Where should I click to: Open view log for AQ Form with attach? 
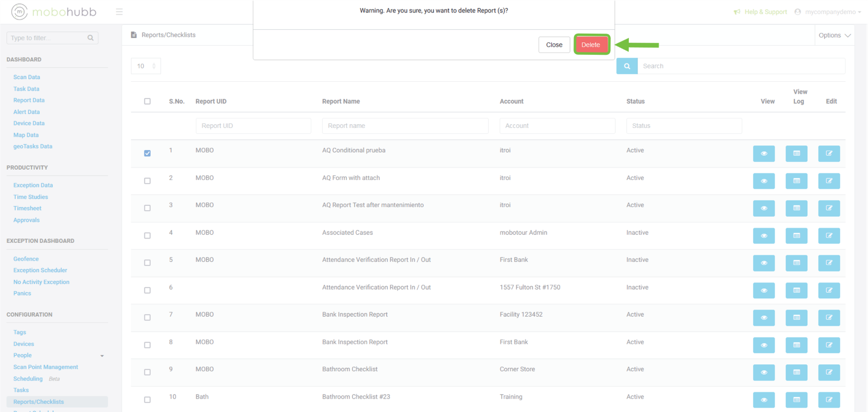coord(796,181)
